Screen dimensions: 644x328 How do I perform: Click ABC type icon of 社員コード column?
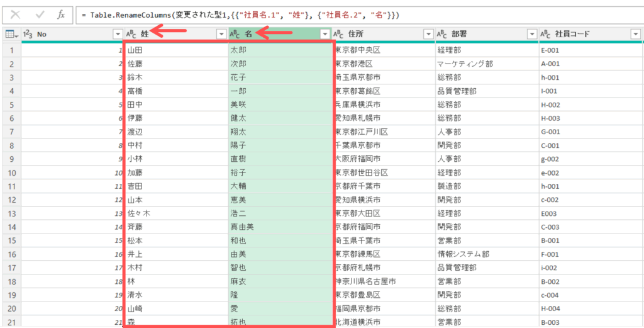tap(545, 34)
